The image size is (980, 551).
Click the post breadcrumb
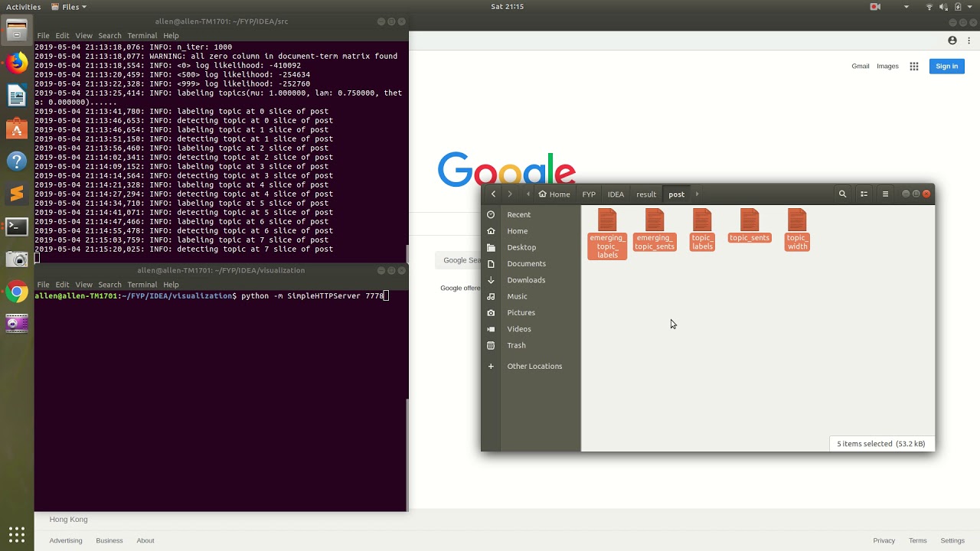(x=676, y=194)
